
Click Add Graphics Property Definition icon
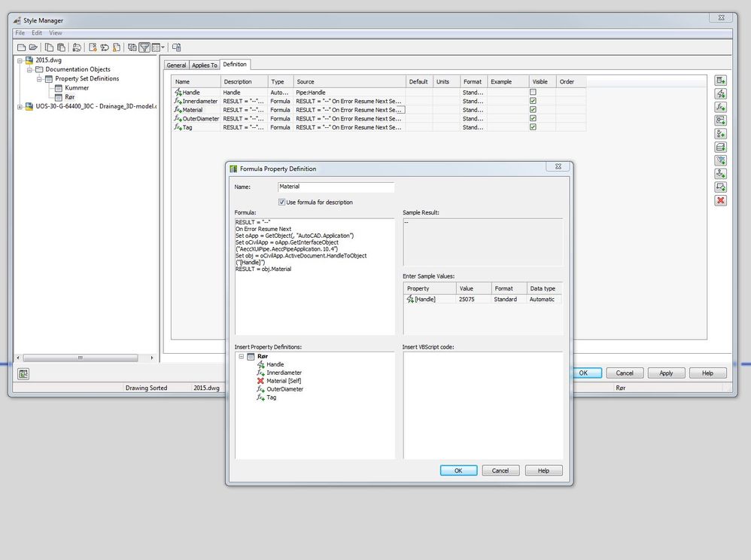click(720, 187)
